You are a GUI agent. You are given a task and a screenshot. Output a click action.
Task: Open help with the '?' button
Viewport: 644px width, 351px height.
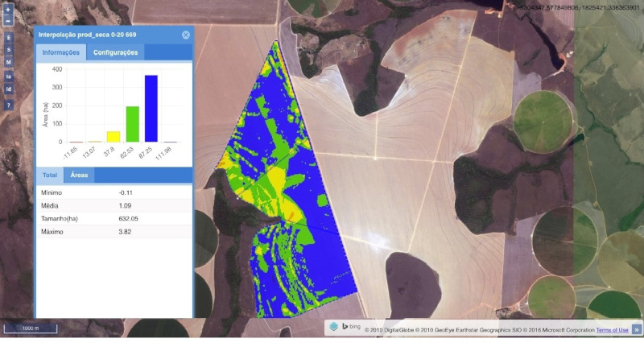coord(8,105)
